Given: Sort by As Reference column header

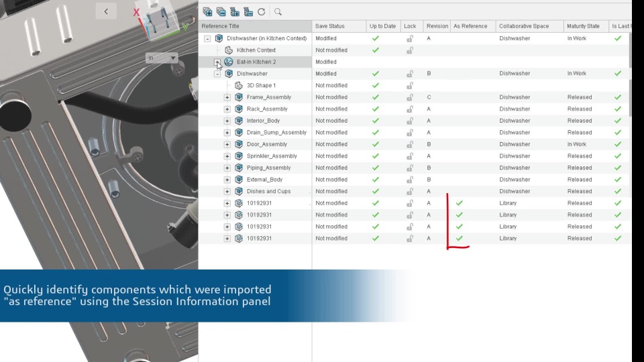Looking at the screenshot, I should [473, 26].
